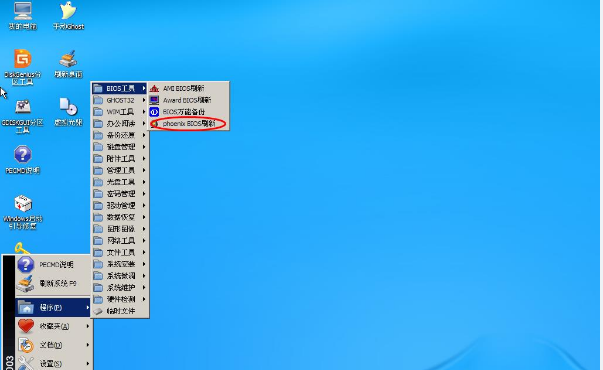Image resolution: width=603 pixels, height=370 pixels.
Task: Expand the 程序(P) submenu arrow
Action: click(88, 307)
